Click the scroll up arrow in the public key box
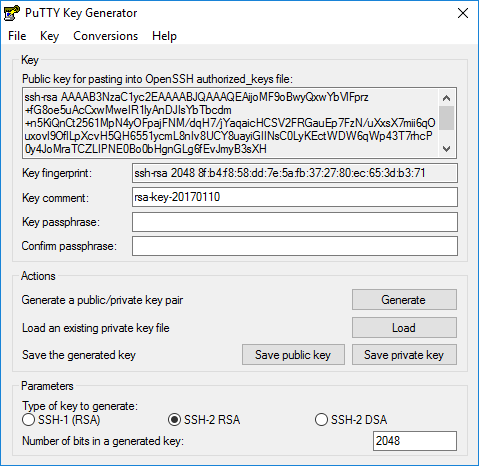Viewport: 479px width, 466px height. pyautogui.click(x=446, y=98)
